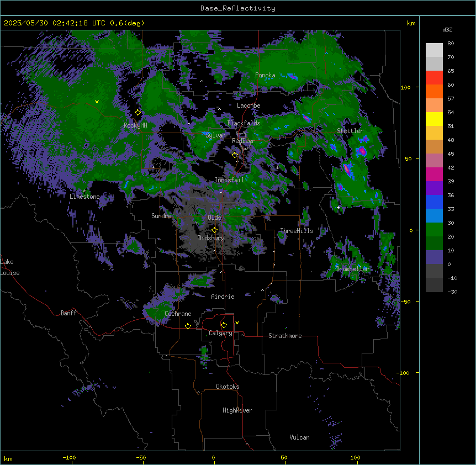Click the yellow diamond marker beside RockyMH
This screenshot has height=465, width=476.
pos(138,113)
